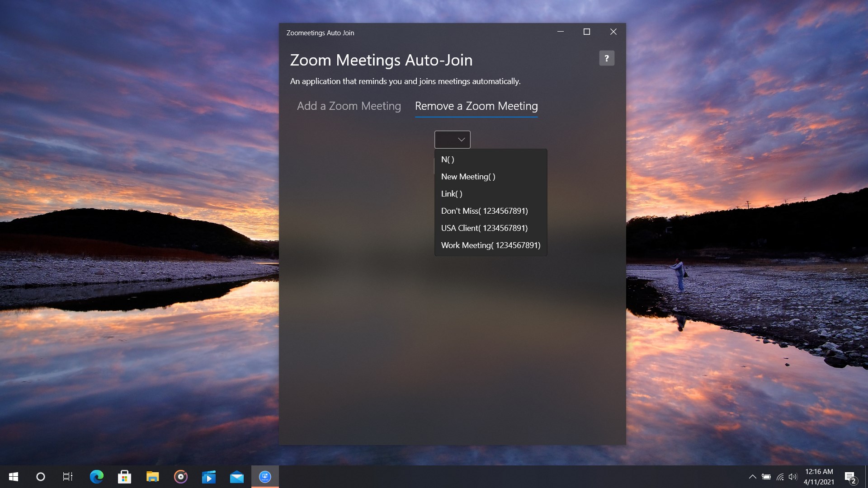The width and height of the screenshot is (868, 488).
Task: Click the Wi-Fi icon in system tray
Action: pyautogui.click(x=780, y=477)
